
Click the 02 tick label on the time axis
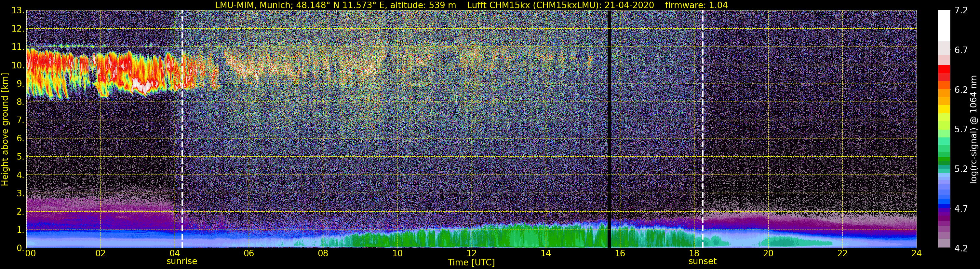(x=101, y=254)
